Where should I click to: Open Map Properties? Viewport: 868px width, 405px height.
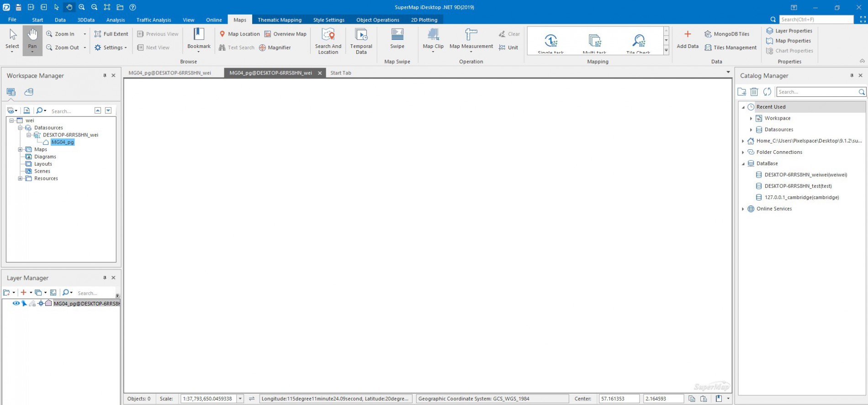(789, 41)
